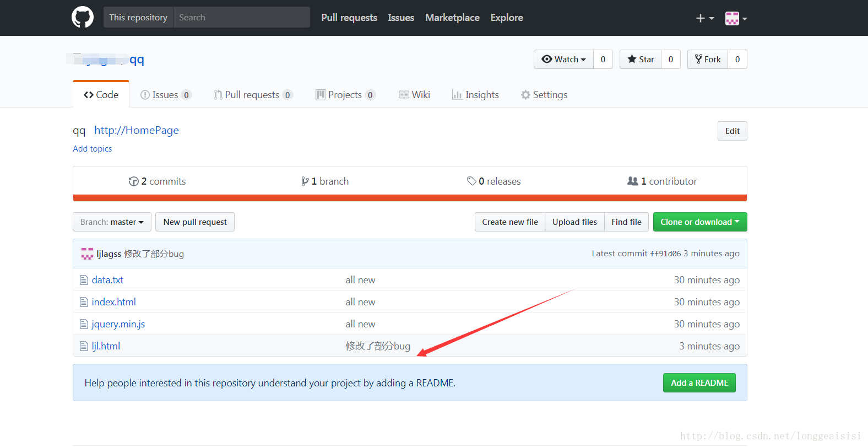
Task: Open the index.html file
Action: pyautogui.click(x=113, y=302)
